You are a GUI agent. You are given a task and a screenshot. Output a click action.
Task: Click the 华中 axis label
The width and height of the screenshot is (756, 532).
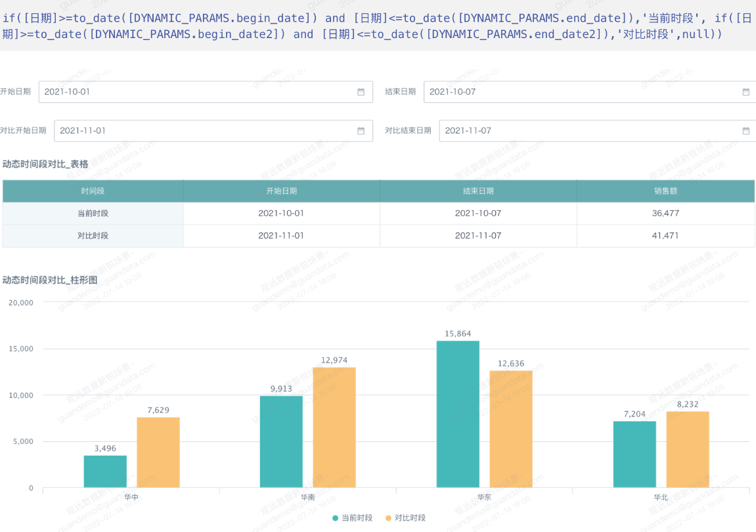point(131,497)
